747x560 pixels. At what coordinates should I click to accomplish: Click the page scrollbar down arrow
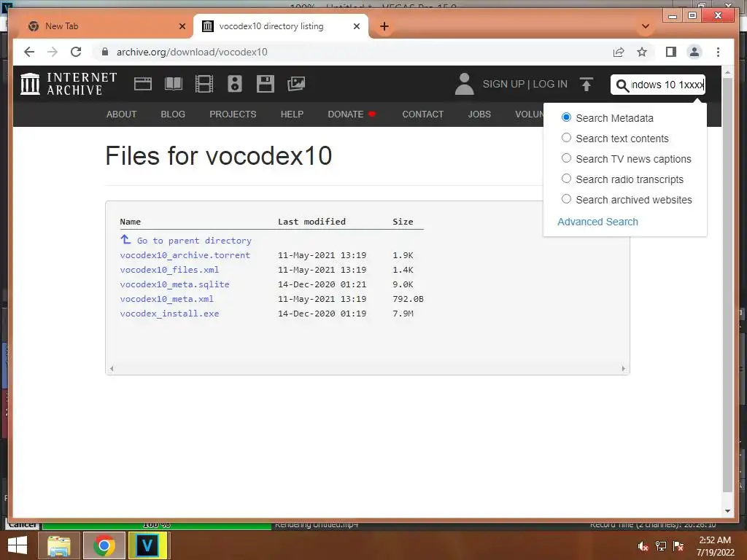tap(727, 511)
